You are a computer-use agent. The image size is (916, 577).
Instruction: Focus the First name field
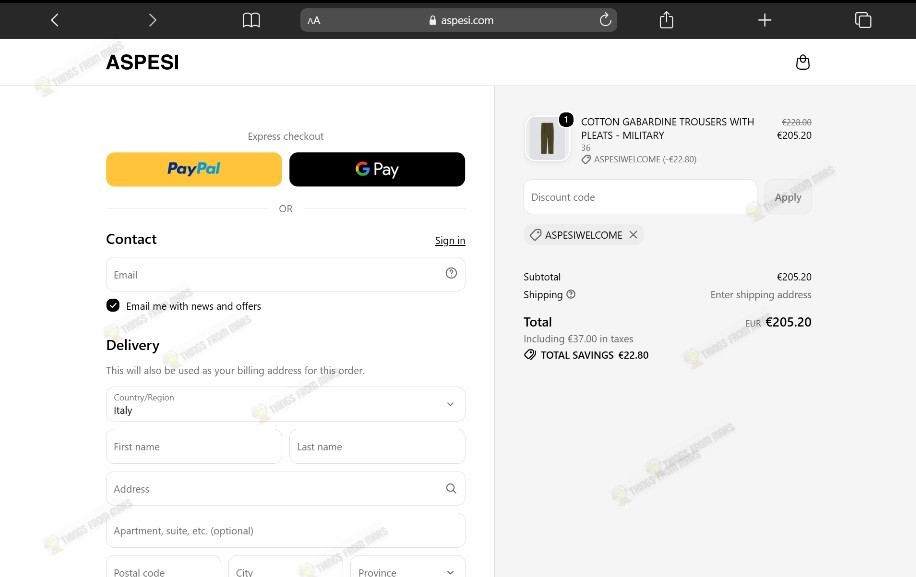[x=194, y=447]
